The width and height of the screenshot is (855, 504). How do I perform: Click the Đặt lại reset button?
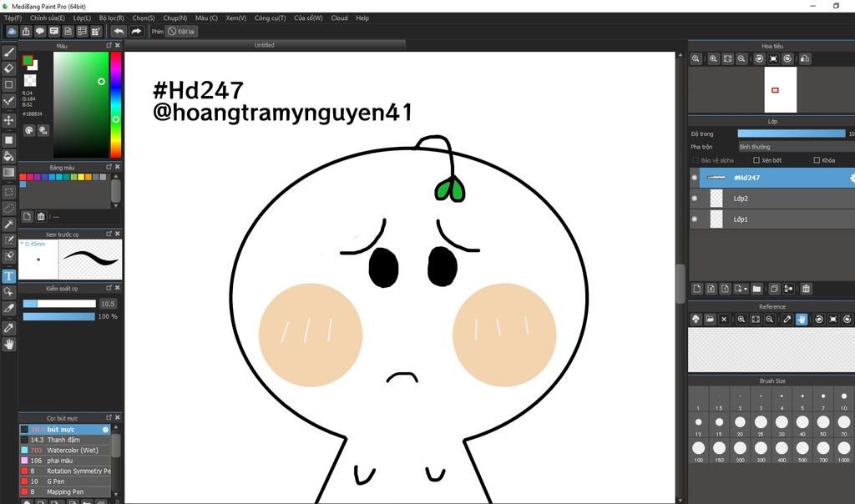pyautogui.click(x=181, y=31)
